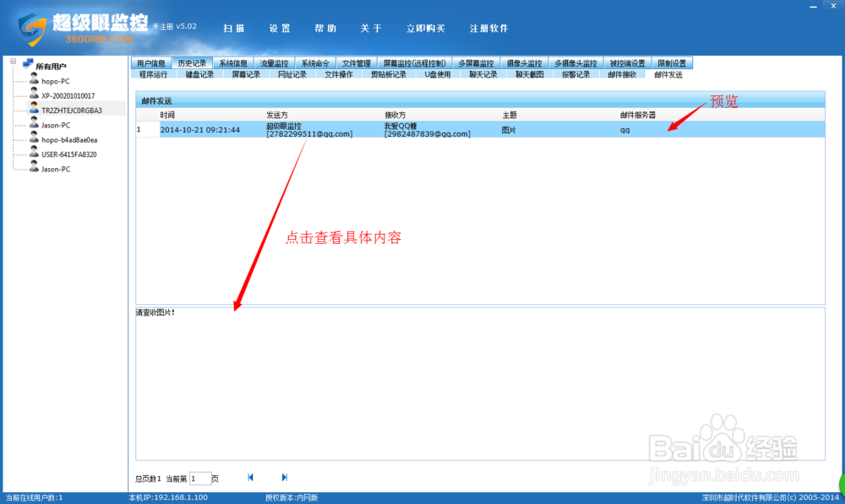Open the 关于 menu
Viewport: 845px width, 504px height.
371,29
